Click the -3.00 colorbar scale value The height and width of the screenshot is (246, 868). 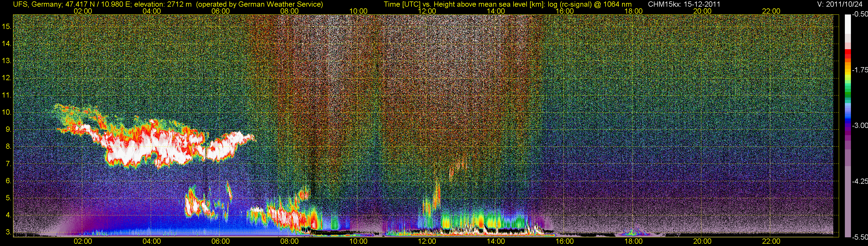pyautogui.click(x=860, y=125)
